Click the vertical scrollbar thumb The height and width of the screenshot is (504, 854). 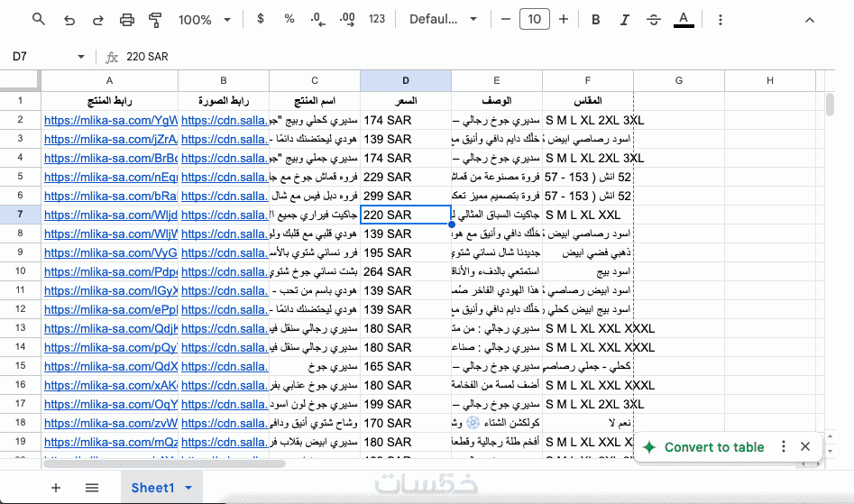pyautogui.click(x=830, y=105)
